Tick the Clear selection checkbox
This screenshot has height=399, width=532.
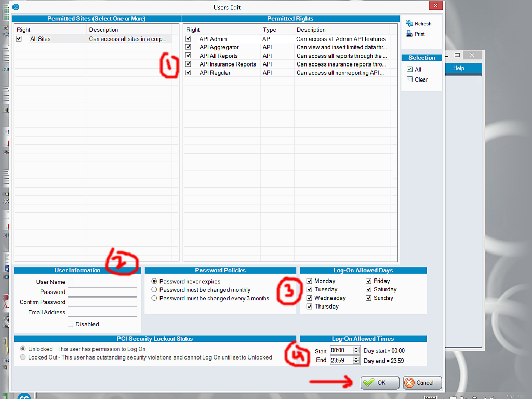[410, 79]
